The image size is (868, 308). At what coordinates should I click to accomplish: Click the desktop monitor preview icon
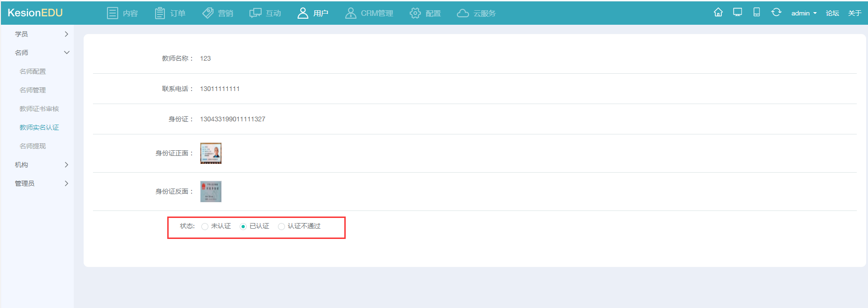coord(738,13)
